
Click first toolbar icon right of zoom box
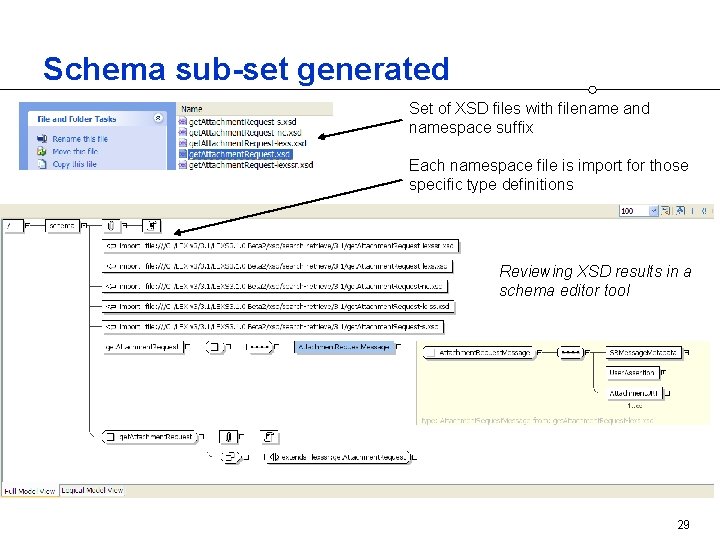pos(665,211)
